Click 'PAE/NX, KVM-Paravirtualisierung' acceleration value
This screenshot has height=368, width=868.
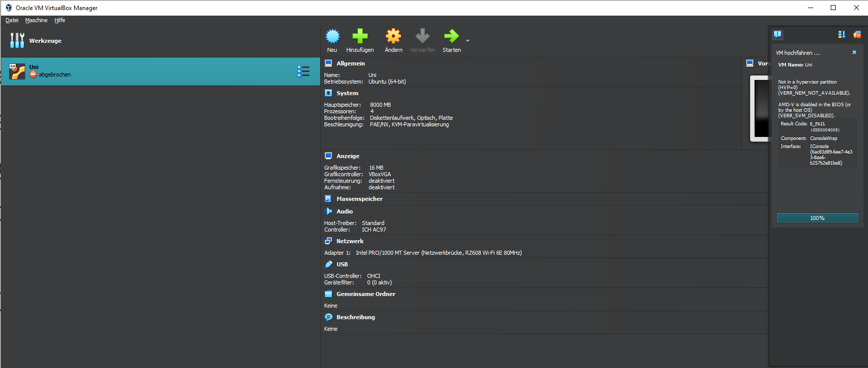[409, 124]
